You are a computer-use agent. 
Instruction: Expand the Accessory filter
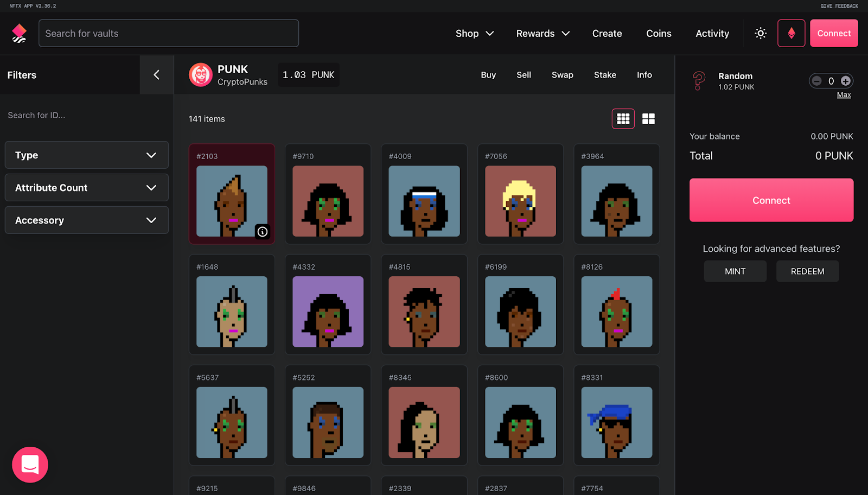(87, 220)
